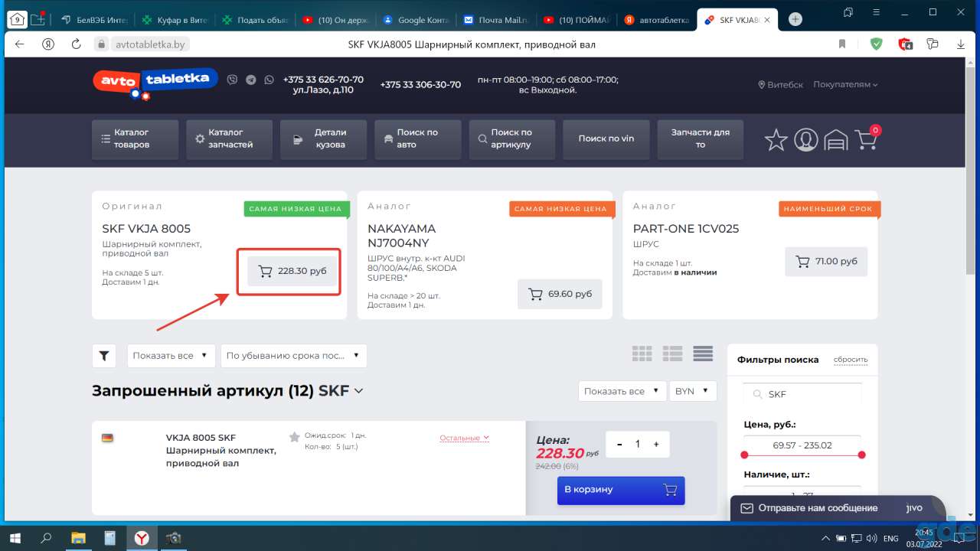Open the BYN currency dropdown
The image size is (980, 551).
click(693, 391)
